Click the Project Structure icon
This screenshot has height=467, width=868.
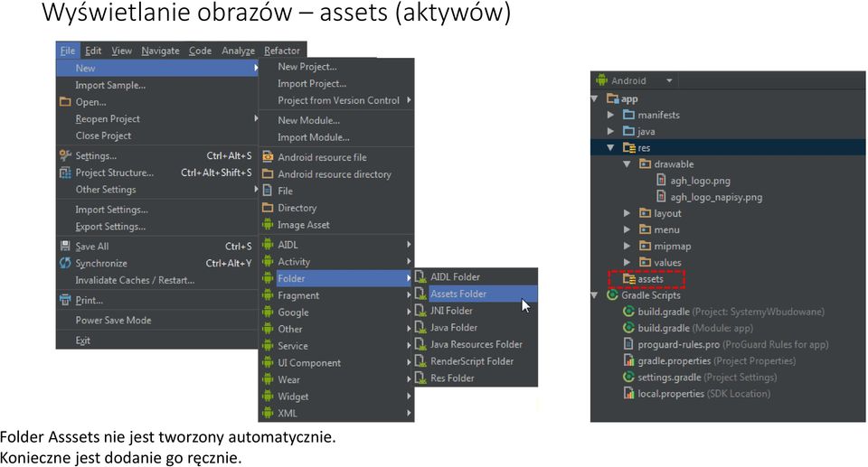[x=65, y=173]
